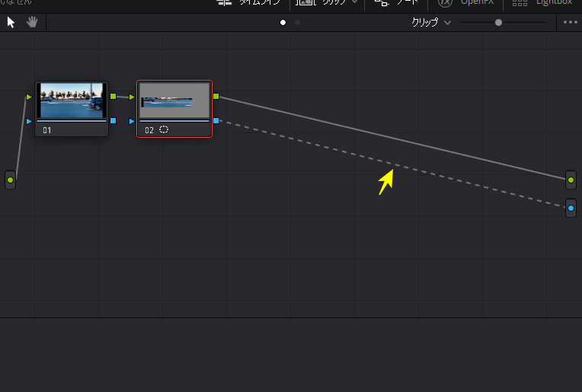Click the node editor zoom slider handle
The height and width of the screenshot is (392, 582).
click(x=498, y=23)
